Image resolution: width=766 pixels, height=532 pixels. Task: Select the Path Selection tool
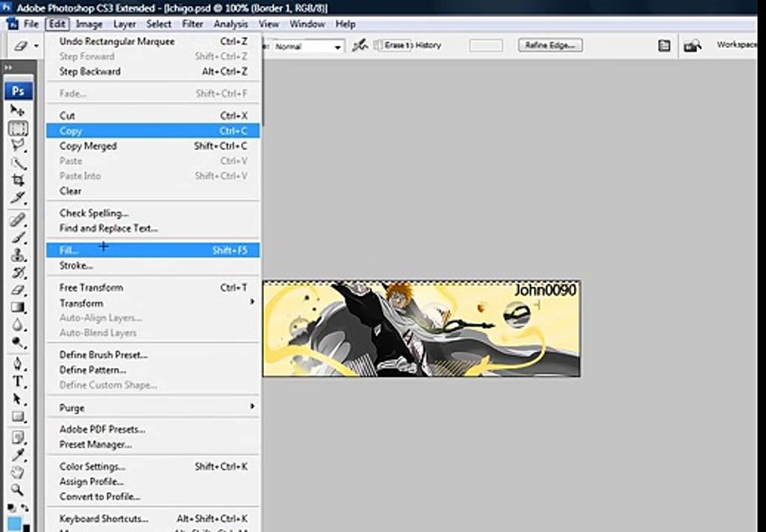click(18, 399)
